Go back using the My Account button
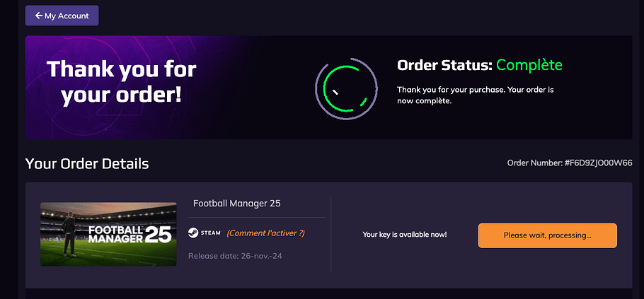 click(x=62, y=16)
